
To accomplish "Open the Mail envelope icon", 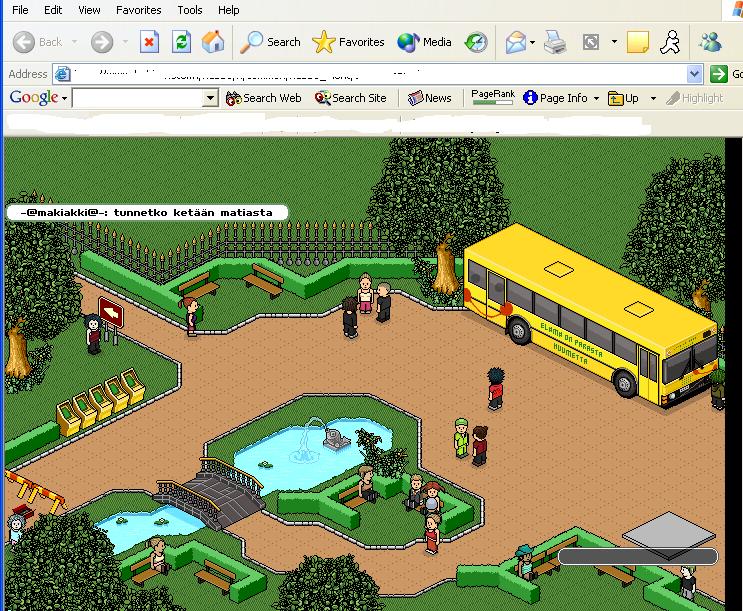I will click(516, 42).
